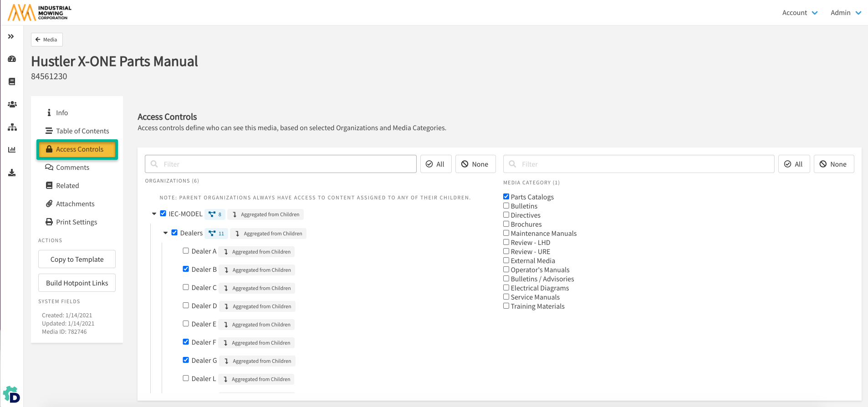Click the IEC-MODEL children count badge

[x=215, y=214]
